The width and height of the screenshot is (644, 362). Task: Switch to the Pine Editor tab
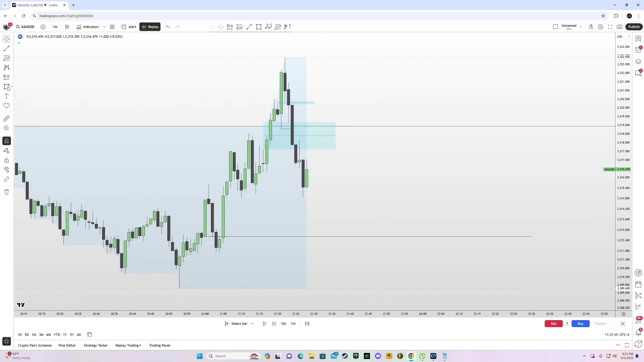click(67, 345)
